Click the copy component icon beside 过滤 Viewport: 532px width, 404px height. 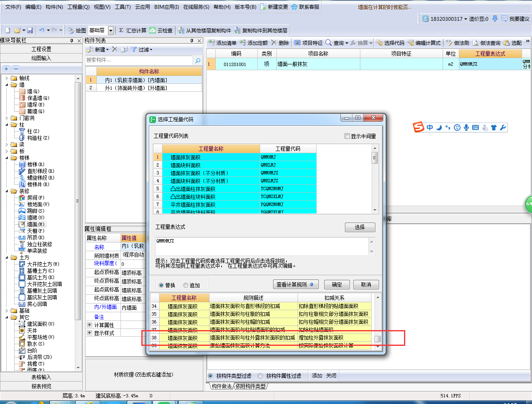tap(124, 49)
